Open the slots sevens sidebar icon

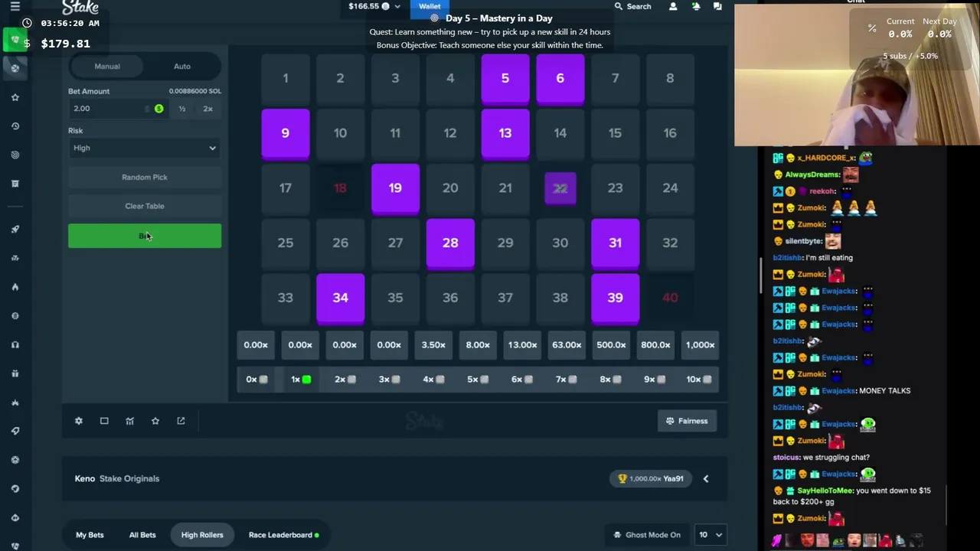[15, 258]
